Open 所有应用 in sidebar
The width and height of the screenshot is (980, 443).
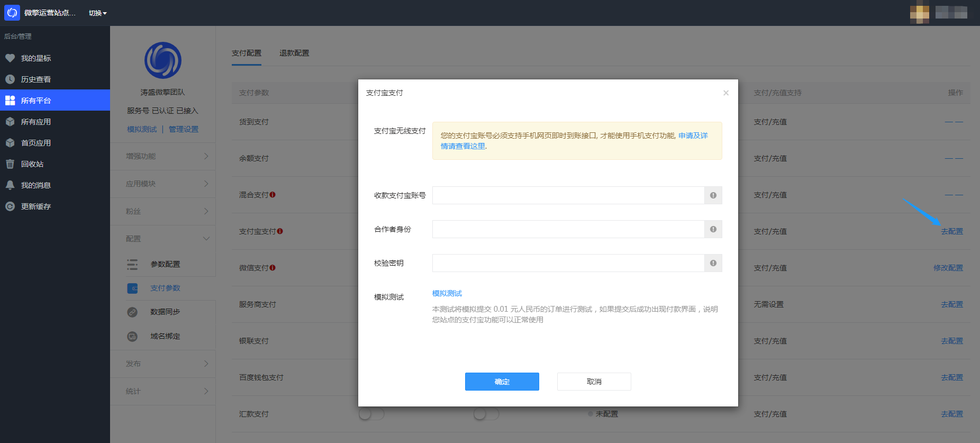click(x=55, y=122)
